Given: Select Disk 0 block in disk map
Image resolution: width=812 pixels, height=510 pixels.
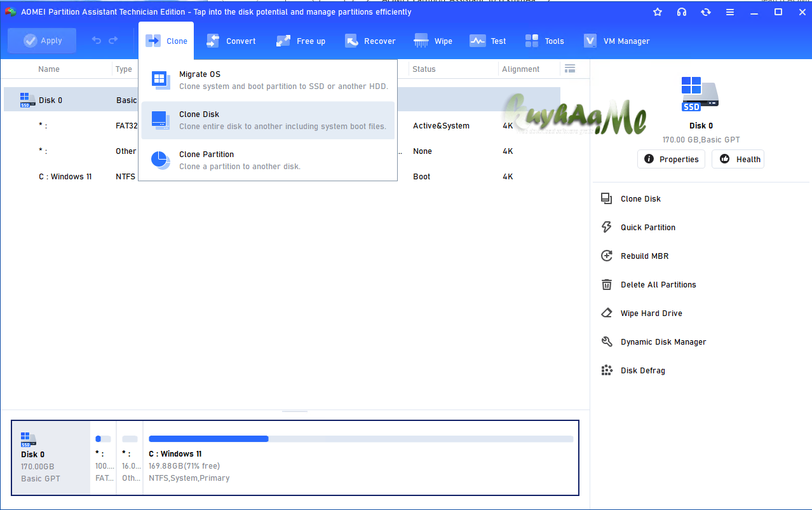Looking at the screenshot, I should click(x=51, y=458).
